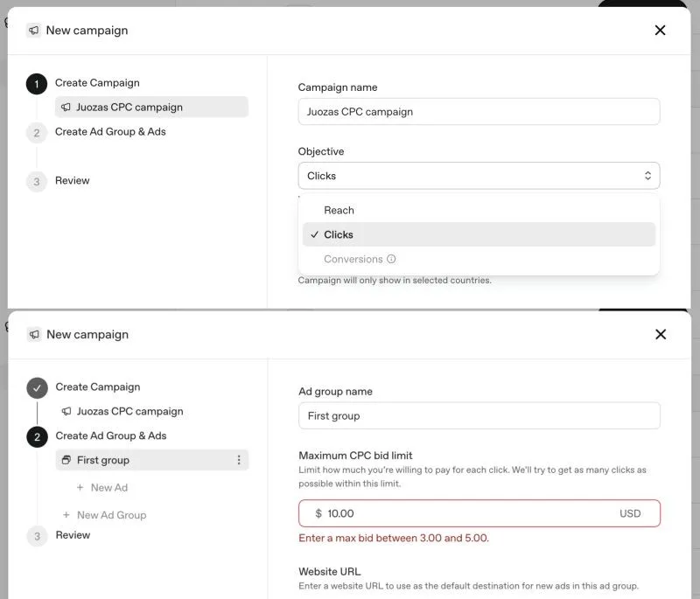Click the ad group icon beside First group
Screen dimensions: 700x599
coord(66,460)
